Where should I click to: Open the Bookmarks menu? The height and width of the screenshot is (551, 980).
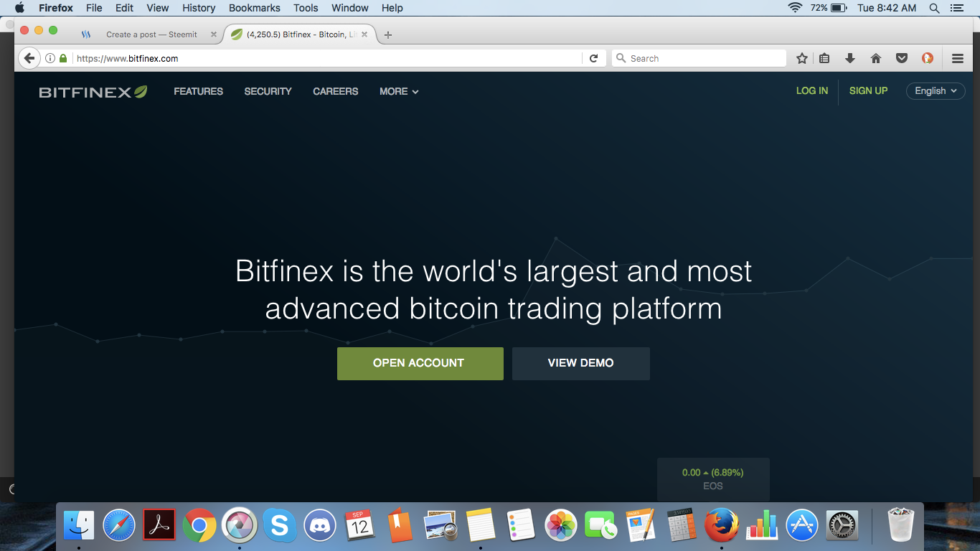point(255,8)
